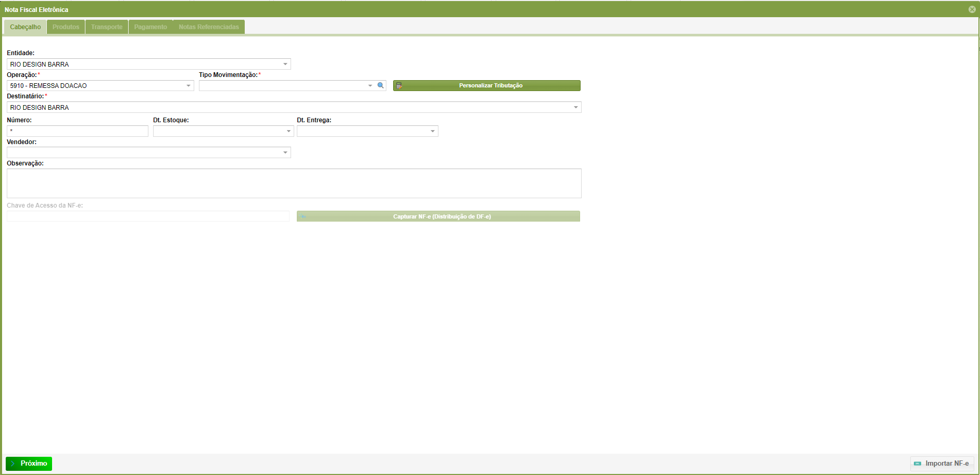This screenshot has height=475, width=980.
Task: Expand the Destinatário dropdown showing RIO DESIGN BARRA
Action: pyautogui.click(x=575, y=107)
